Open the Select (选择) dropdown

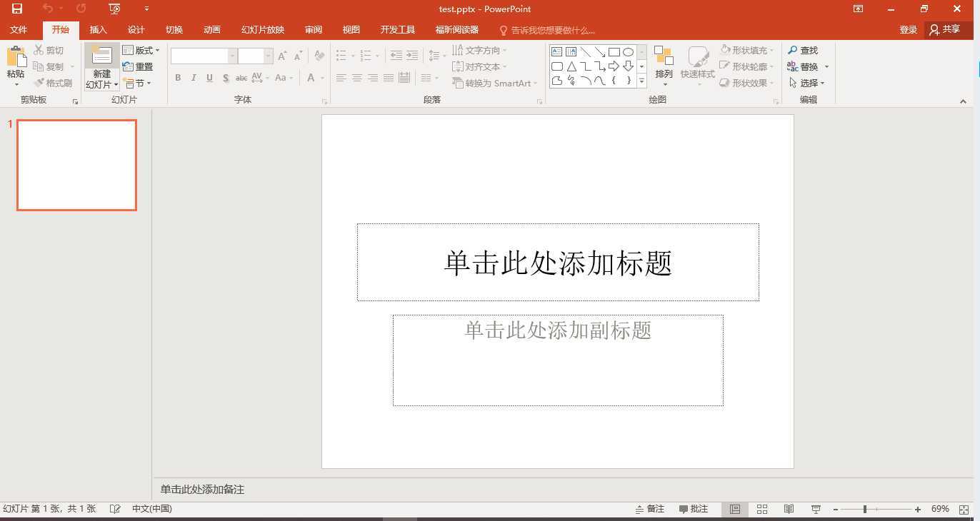(x=807, y=83)
